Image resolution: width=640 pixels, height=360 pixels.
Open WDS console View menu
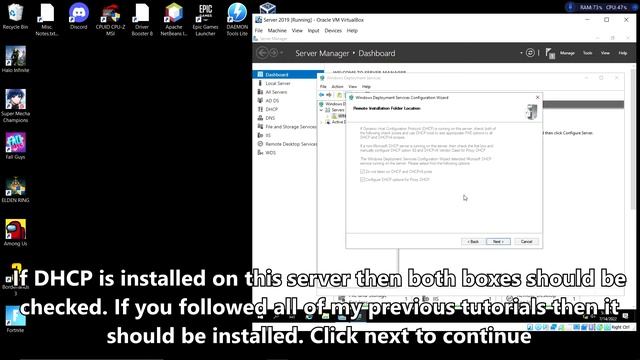(x=353, y=87)
